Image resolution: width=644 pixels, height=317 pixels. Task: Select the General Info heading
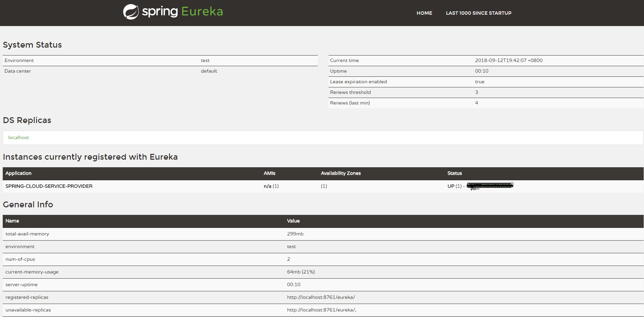pyautogui.click(x=28, y=205)
